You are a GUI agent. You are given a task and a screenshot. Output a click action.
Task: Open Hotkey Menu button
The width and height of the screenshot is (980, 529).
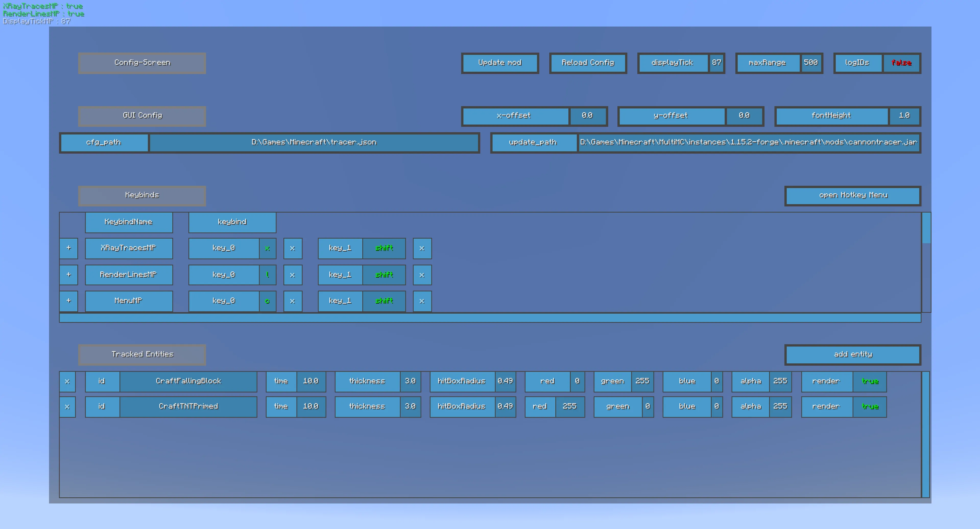pos(852,195)
